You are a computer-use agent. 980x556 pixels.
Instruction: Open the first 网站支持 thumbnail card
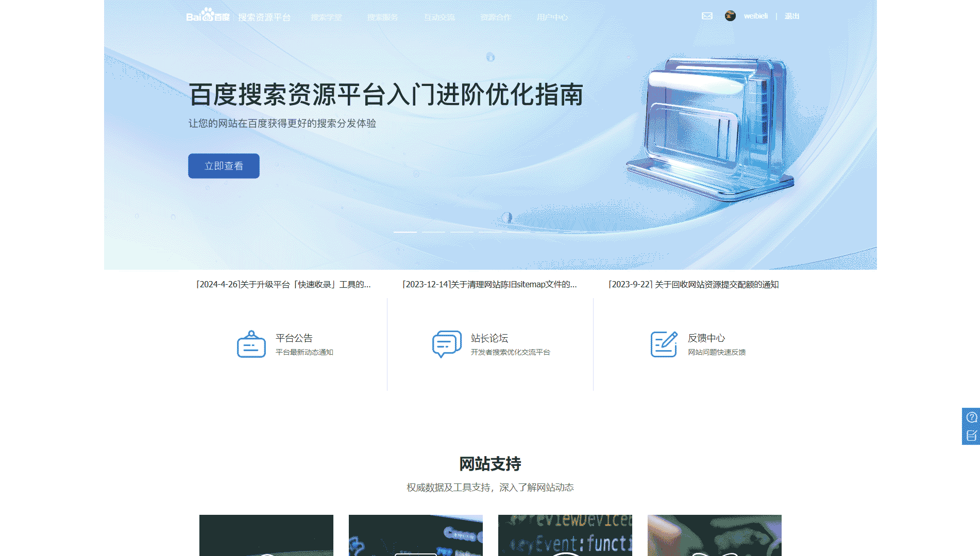coord(266,535)
